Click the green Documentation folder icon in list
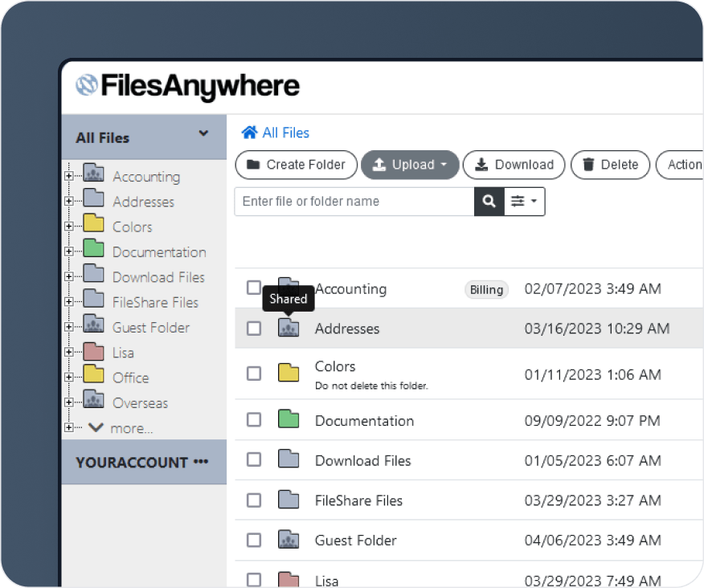The image size is (704, 588). (x=289, y=420)
